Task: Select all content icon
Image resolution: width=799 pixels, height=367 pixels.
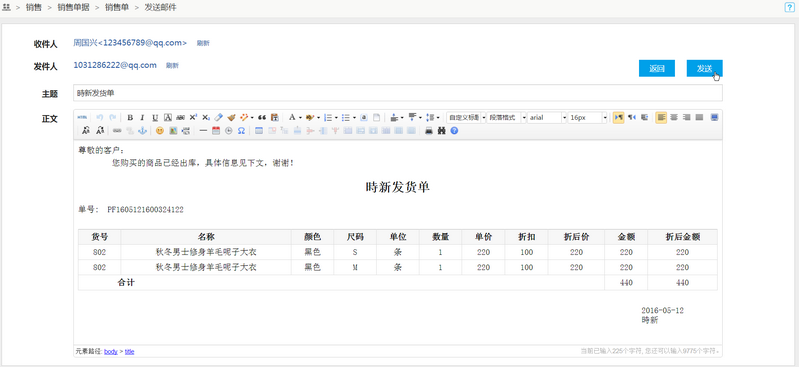Action: point(364,117)
